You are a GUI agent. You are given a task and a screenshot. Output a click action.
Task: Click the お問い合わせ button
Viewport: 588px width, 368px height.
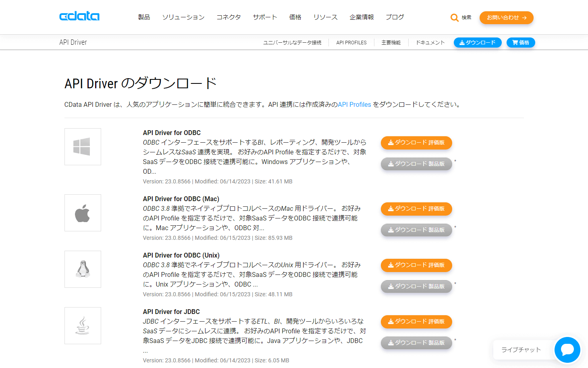[x=506, y=18]
